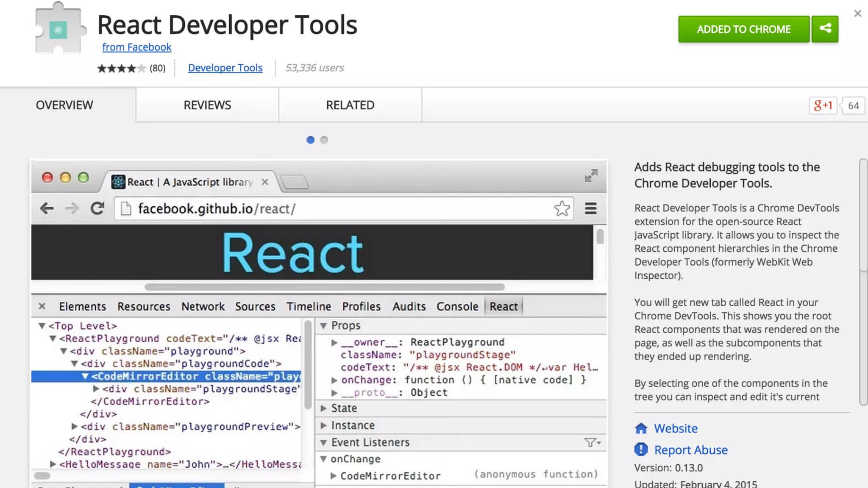Click the 64 plus-one count bubble
The height and width of the screenshot is (488, 868).
pyautogui.click(x=853, y=105)
